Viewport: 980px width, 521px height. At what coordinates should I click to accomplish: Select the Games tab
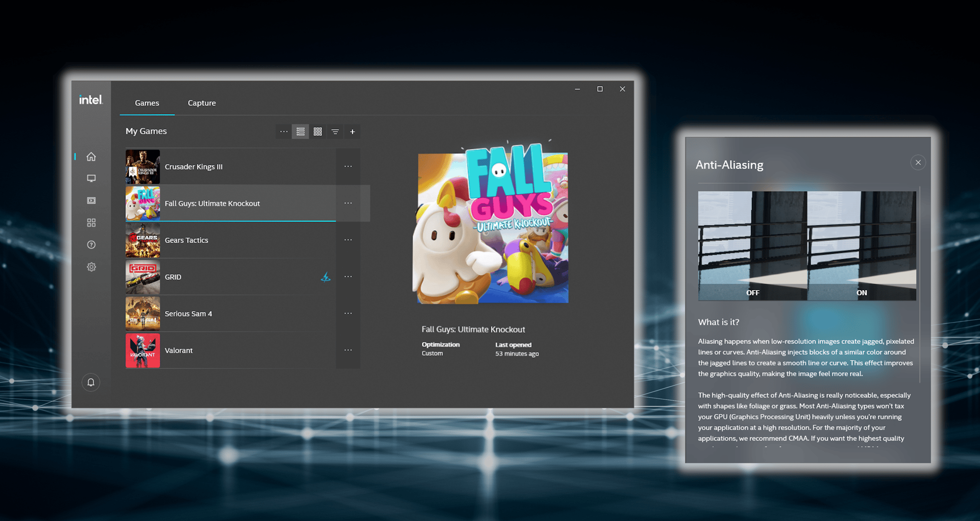tap(147, 103)
